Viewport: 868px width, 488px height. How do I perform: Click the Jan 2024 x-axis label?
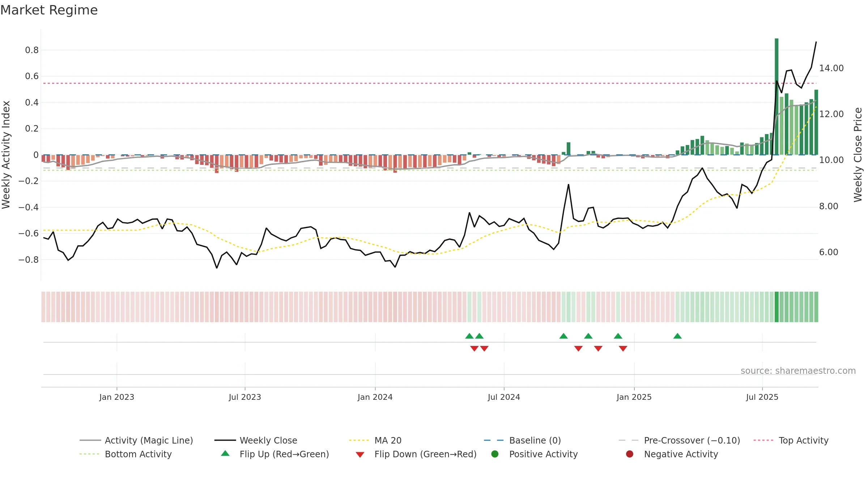coord(375,397)
